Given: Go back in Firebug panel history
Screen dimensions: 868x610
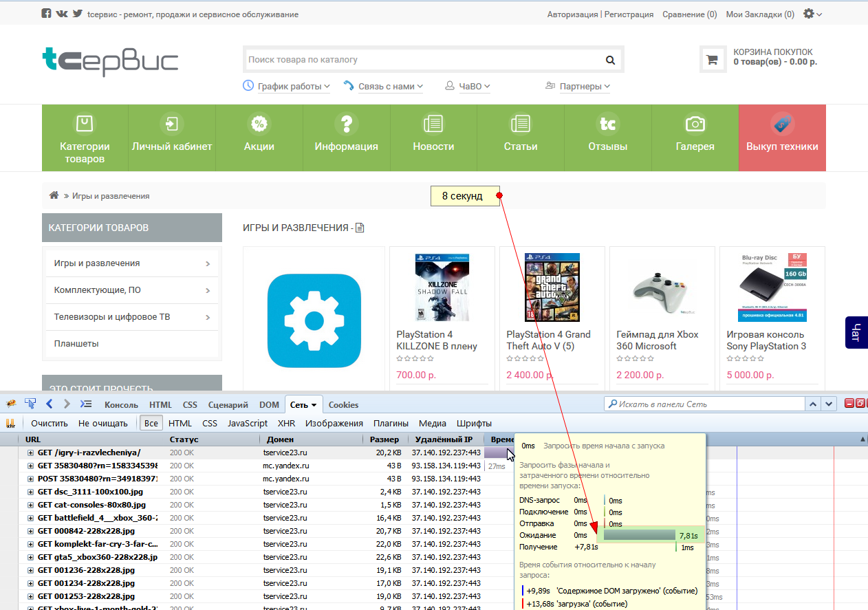Looking at the screenshot, I should click(50, 404).
